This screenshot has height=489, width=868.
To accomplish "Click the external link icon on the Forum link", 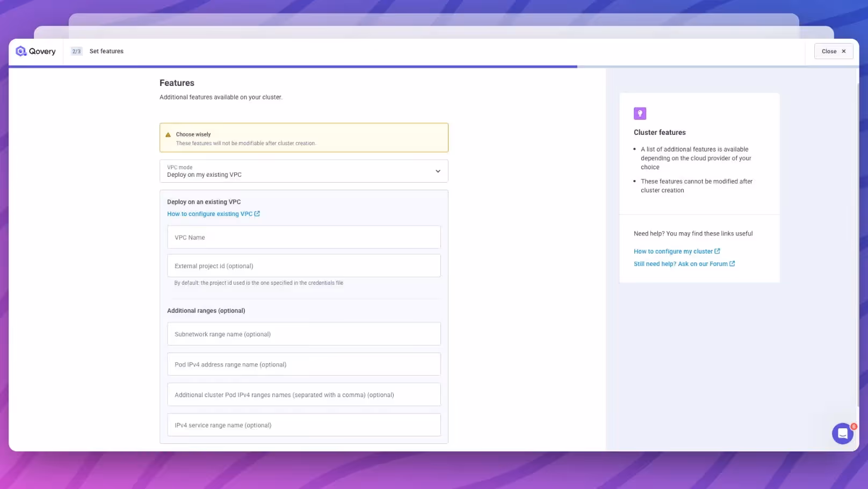I will [x=733, y=263].
